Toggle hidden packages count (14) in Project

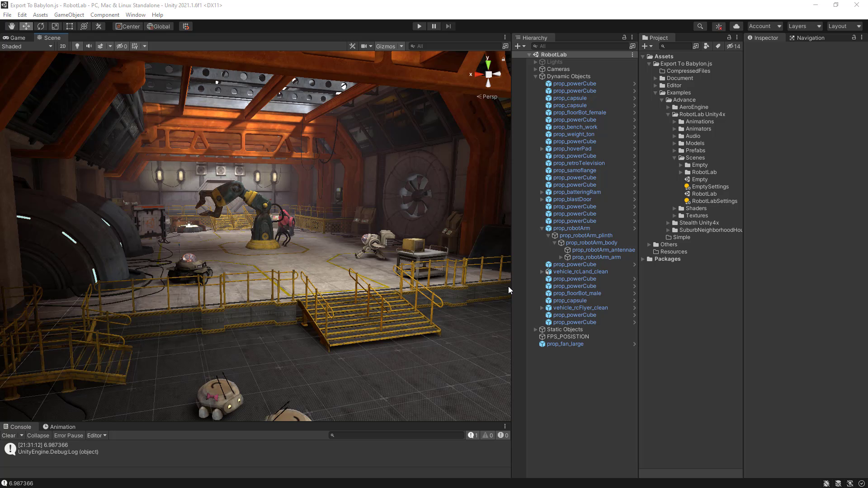[734, 46]
